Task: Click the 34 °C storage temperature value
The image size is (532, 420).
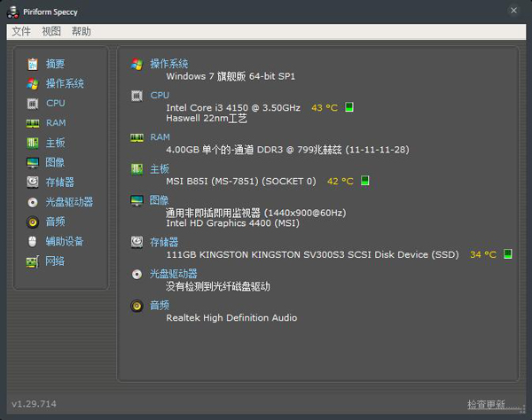Action: click(483, 254)
